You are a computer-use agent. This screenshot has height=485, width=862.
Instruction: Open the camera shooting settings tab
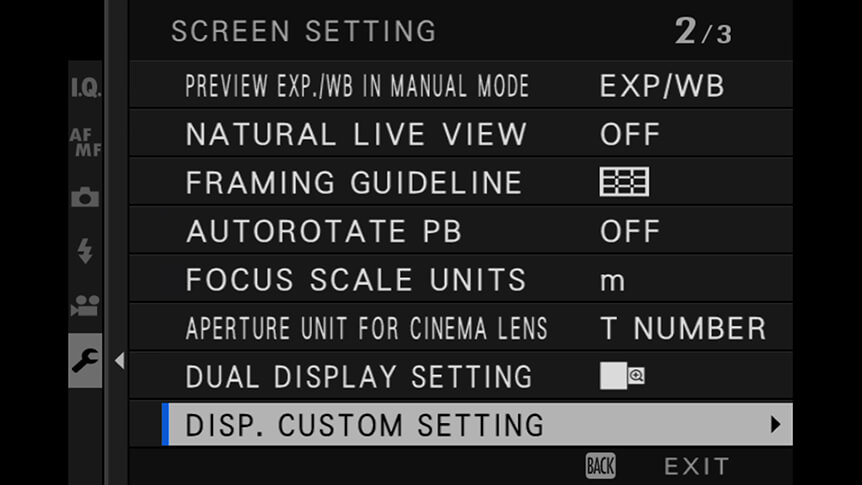(x=85, y=196)
